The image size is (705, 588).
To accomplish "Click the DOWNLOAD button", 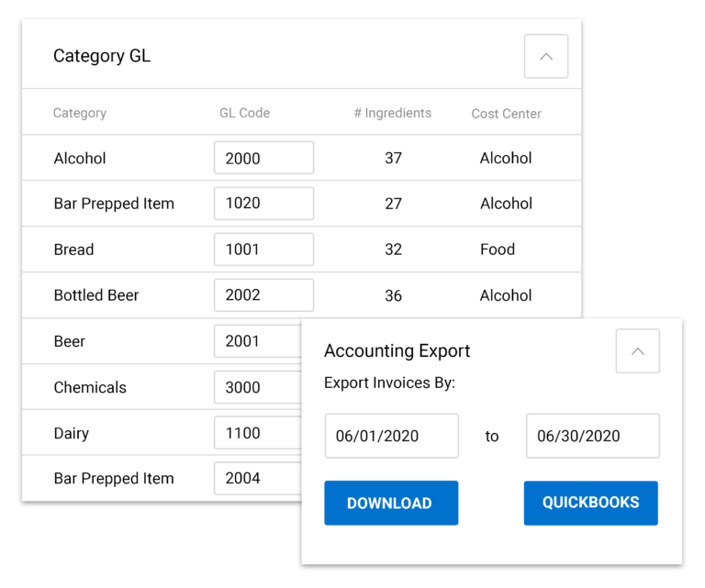I will 390,503.
